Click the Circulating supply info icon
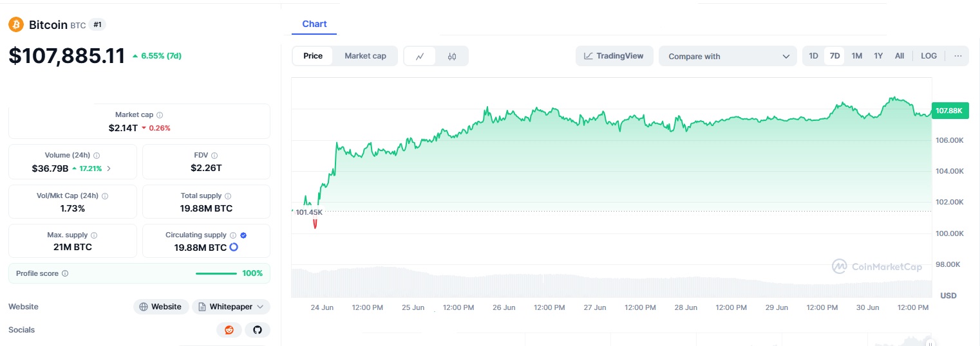 [233, 235]
